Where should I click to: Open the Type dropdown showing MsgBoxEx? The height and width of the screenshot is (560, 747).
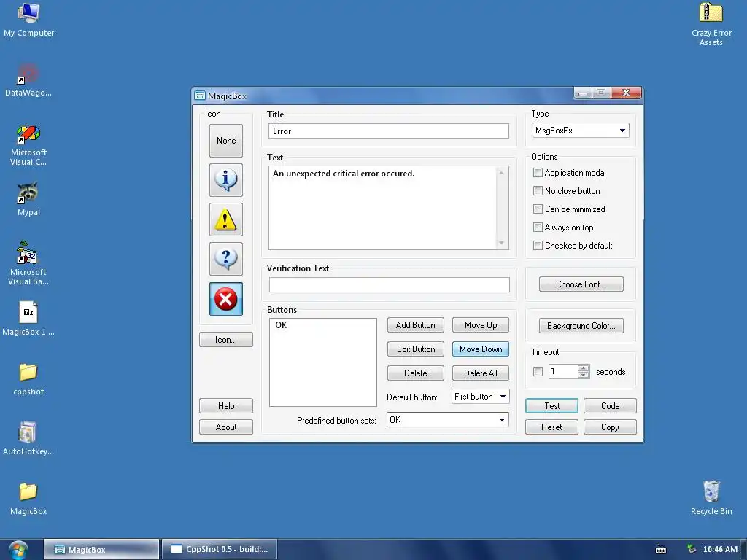coord(580,131)
